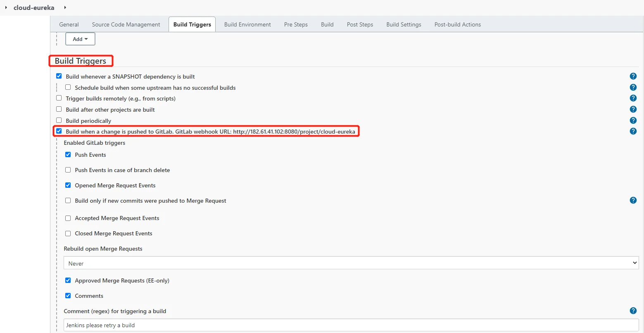Uncheck Opened Merge Request Events
This screenshot has height=333, width=644.
[68, 185]
